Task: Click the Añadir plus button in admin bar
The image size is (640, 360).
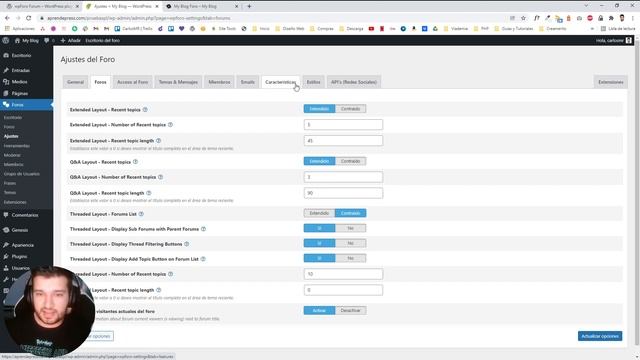Action: pyautogui.click(x=71, y=40)
